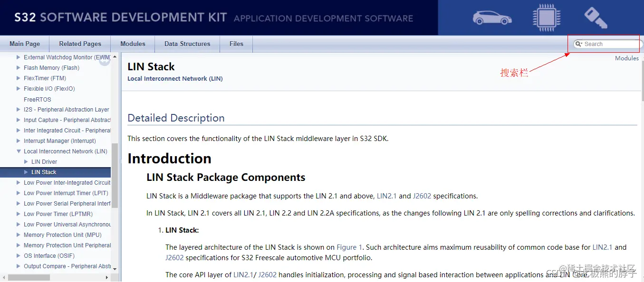This screenshot has height=282, width=644.
Task: Expand Low Power Inter-Integrated Circuit node
Action: pyautogui.click(x=19, y=183)
